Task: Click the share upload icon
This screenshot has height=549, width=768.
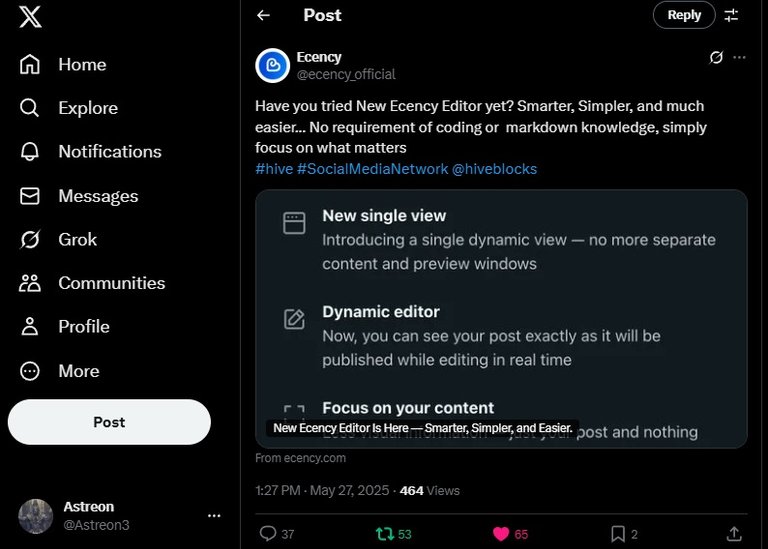Action: 734,534
